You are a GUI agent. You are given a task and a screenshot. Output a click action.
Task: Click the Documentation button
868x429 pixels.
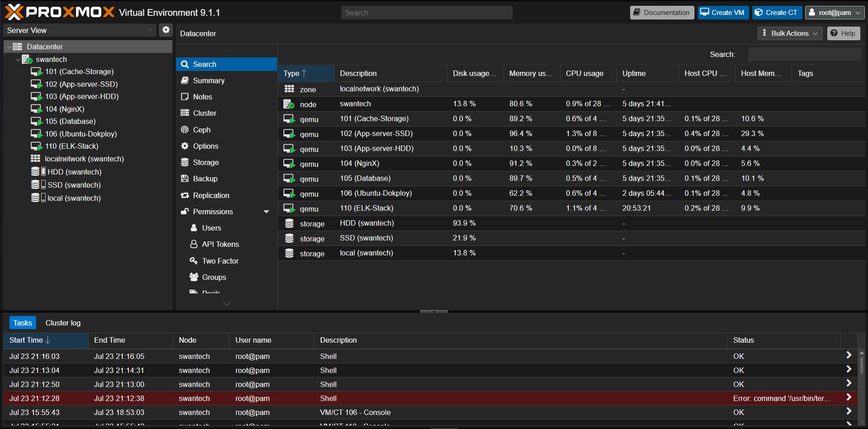click(x=662, y=13)
